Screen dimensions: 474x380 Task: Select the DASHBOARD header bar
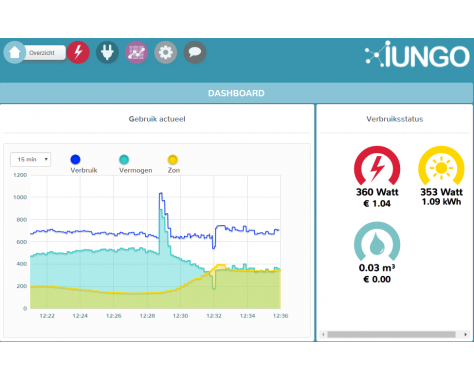[237, 93]
